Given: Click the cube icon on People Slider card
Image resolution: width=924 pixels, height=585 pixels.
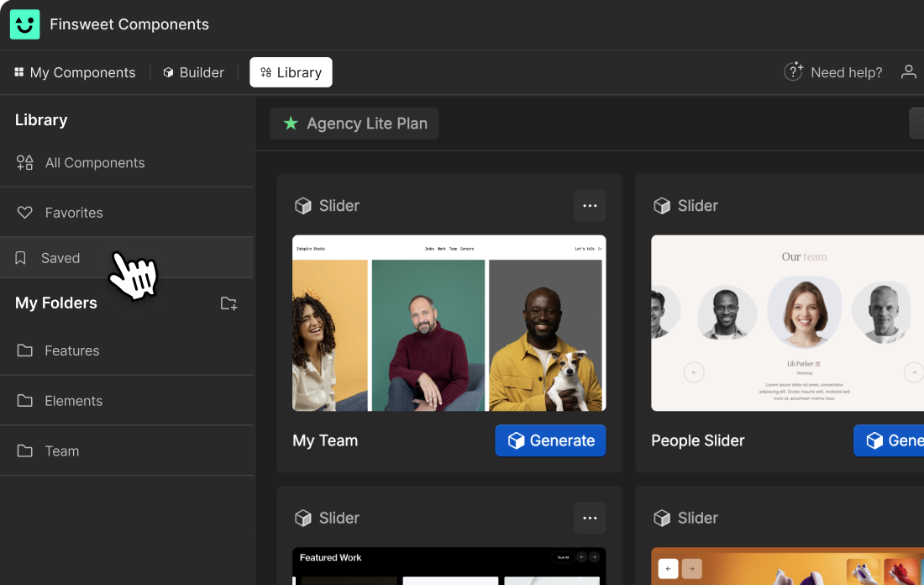Looking at the screenshot, I should pos(662,206).
